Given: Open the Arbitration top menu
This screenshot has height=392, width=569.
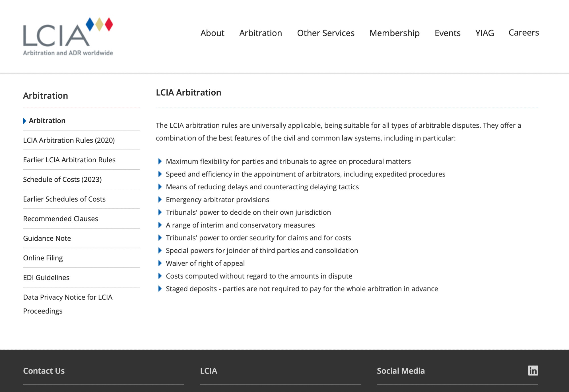Looking at the screenshot, I should [x=261, y=33].
